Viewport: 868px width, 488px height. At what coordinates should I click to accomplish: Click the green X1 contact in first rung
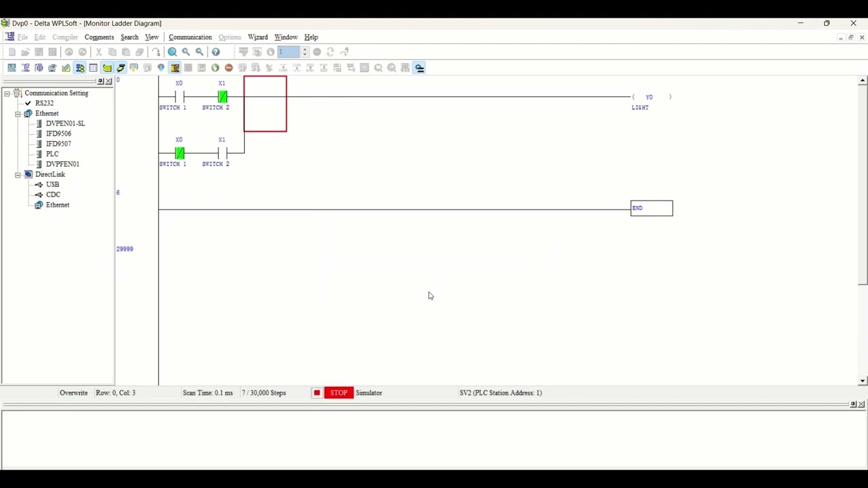222,97
